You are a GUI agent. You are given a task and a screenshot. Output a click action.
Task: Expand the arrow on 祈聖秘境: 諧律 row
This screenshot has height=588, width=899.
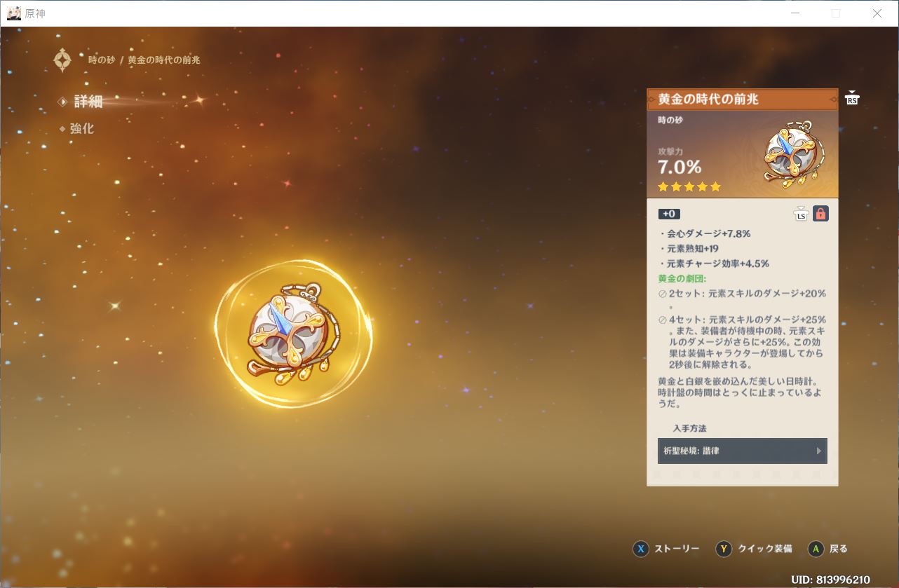pyautogui.click(x=818, y=451)
